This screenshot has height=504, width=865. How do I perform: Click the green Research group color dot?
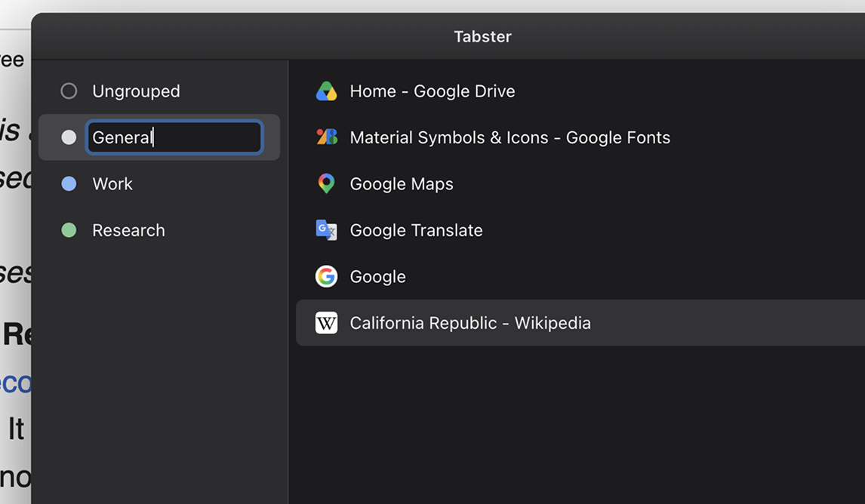[x=69, y=230]
